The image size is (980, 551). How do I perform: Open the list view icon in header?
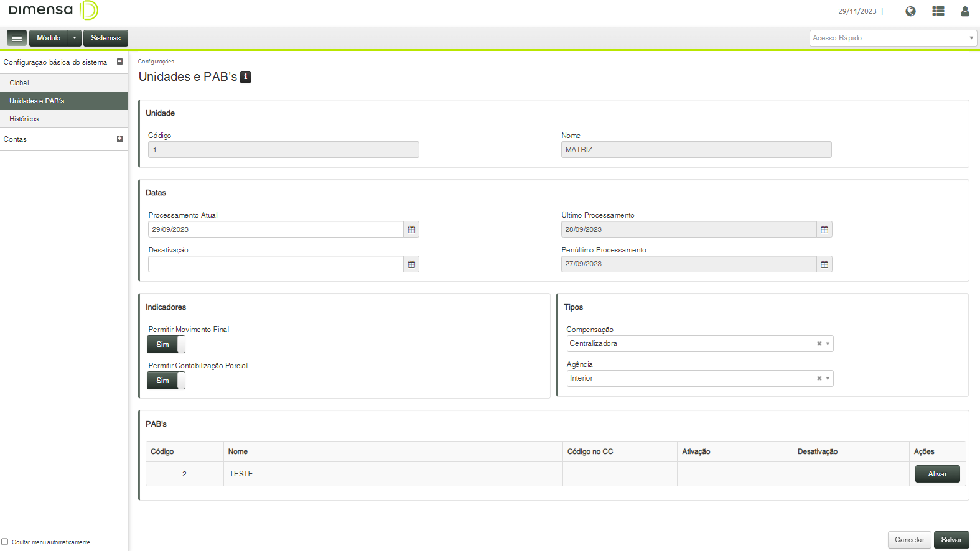pyautogui.click(x=938, y=11)
